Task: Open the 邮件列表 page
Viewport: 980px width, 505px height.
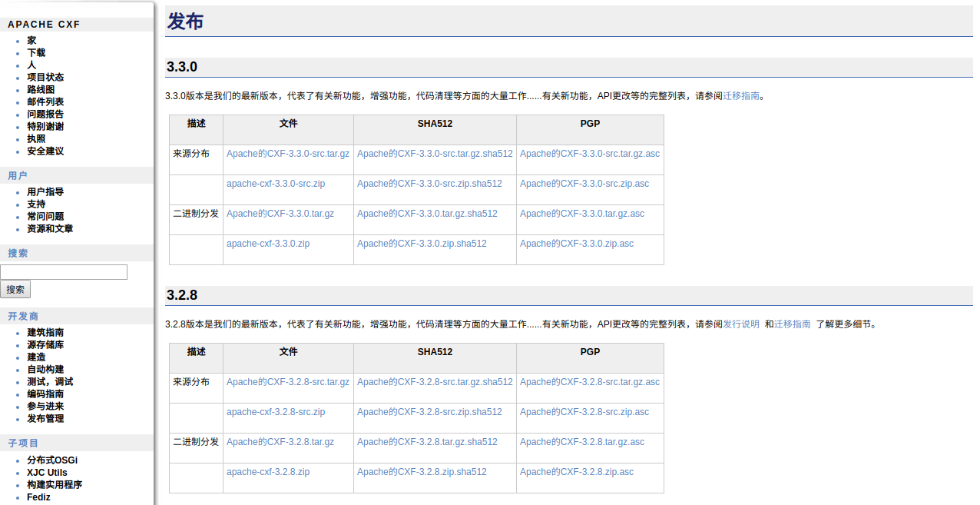Action: pyautogui.click(x=45, y=102)
